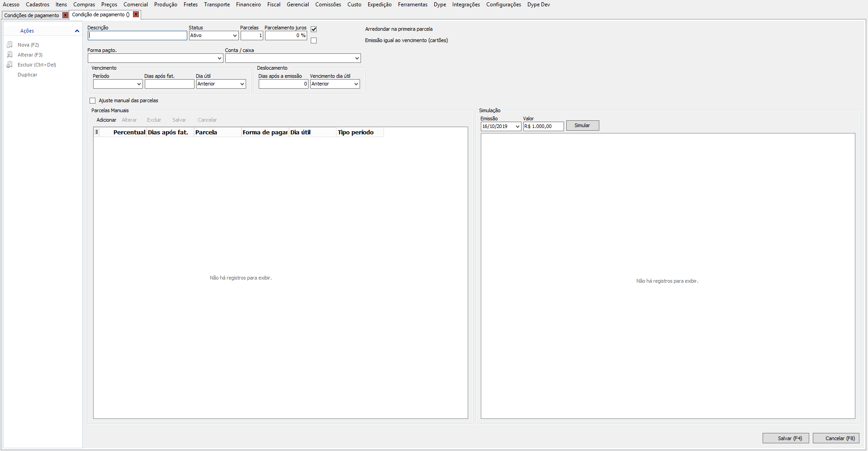
Task: Open the Ferramentas menu
Action: pyautogui.click(x=413, y=5)
